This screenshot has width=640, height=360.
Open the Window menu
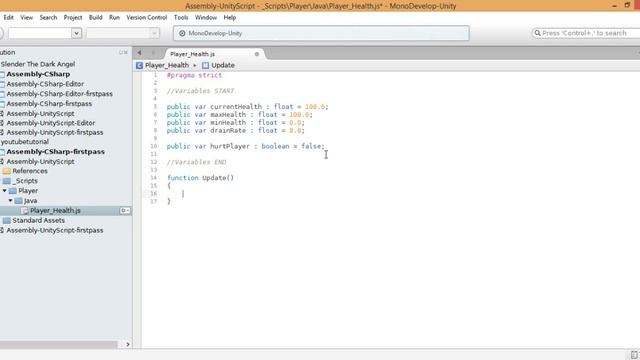coord(206,18)
